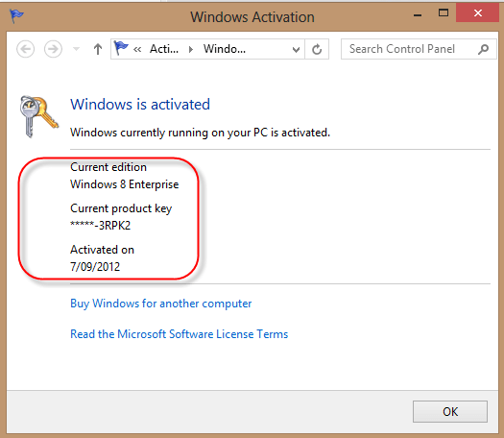Maximize the Windows Activation window
Image resolution: width=504 pixels, height=438 pixels.
click(444, 12)
